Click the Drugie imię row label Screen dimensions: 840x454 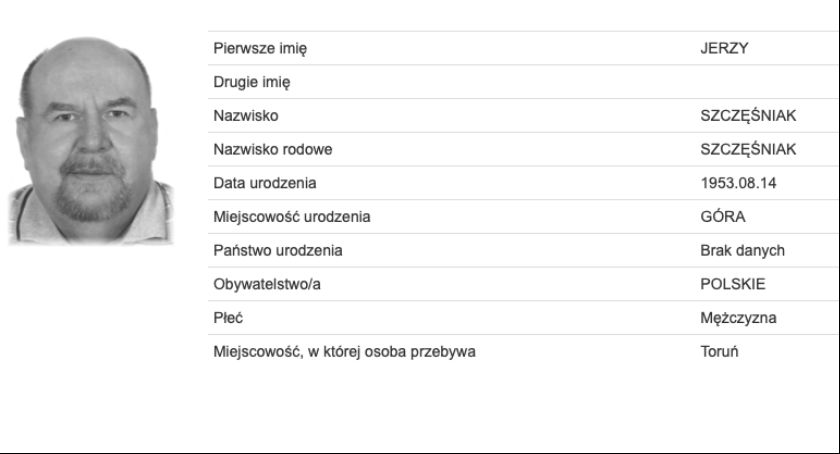(251, 83)
